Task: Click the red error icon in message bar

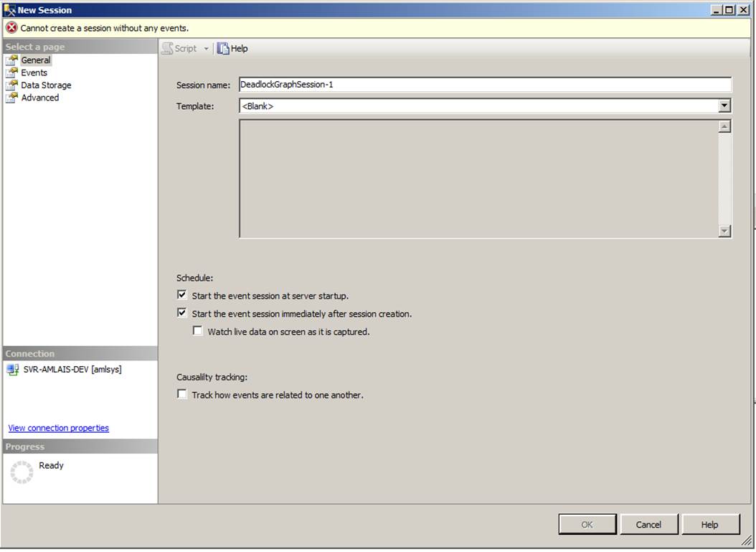Action: [x=11, y=29]
